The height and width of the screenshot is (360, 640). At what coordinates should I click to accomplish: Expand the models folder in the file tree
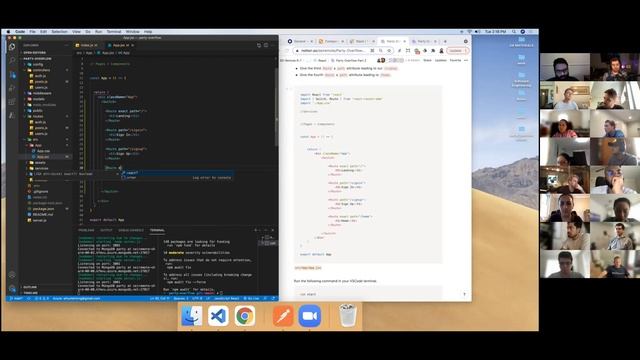[38, 99]
